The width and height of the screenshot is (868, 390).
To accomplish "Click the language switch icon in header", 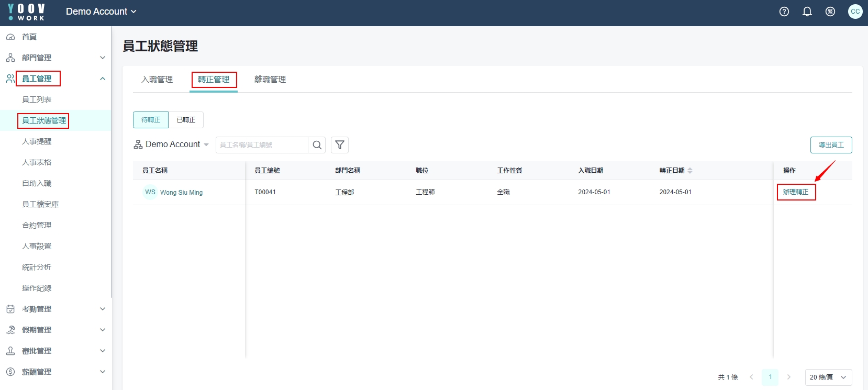I will [x=830, y=12].
